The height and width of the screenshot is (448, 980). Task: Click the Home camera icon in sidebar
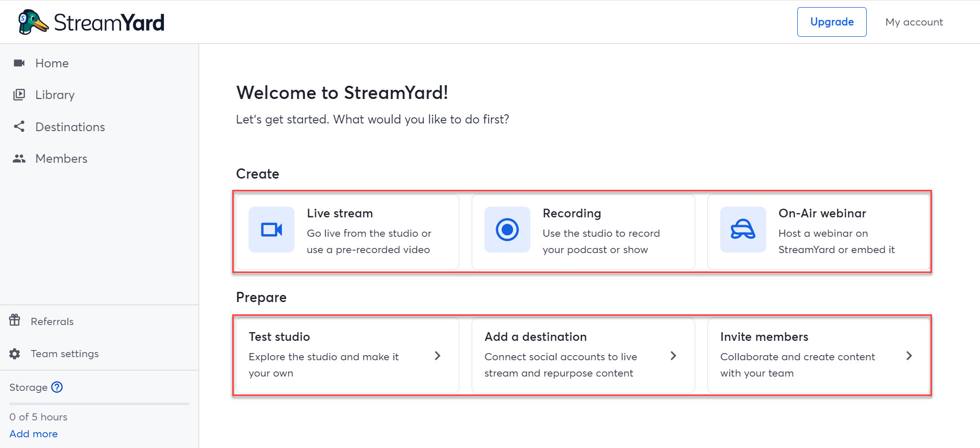(19, 63)
